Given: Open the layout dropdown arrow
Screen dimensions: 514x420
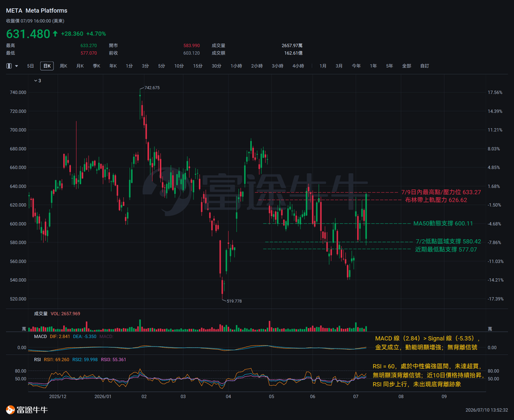Looking at the screenshot, I should (x=16, y=66).
